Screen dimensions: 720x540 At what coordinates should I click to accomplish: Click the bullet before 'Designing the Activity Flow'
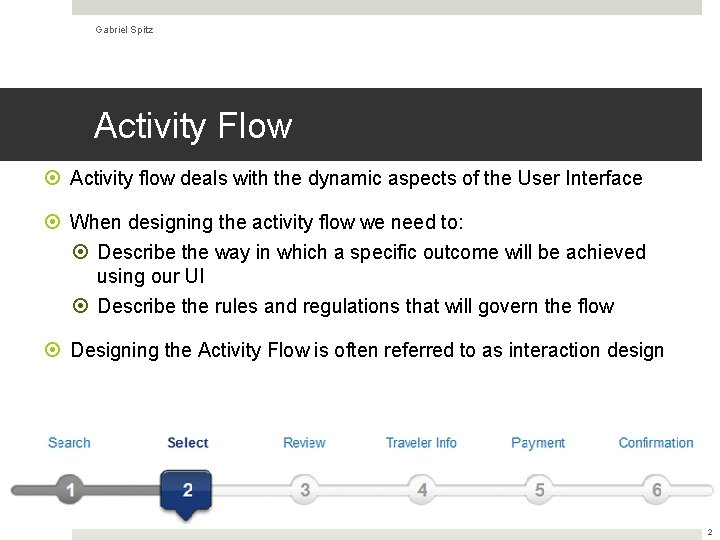point(53,351)
